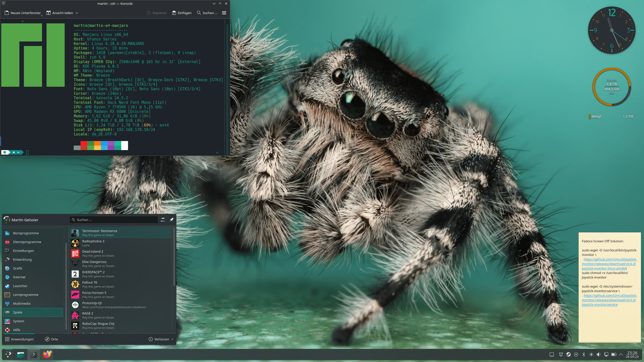644x362 pixels.
Task: Click the disk usage ring widget
Action: coord(612,87)
